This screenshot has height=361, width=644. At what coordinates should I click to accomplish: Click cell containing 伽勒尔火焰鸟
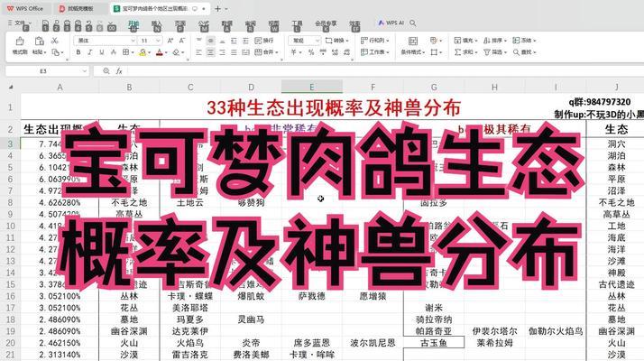pyautogui.click(x=556, y=331)
